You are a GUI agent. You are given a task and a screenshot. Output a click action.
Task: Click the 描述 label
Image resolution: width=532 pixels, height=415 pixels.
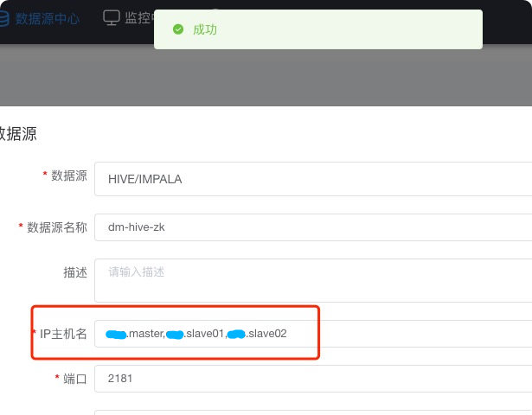(x=75, y=272)
